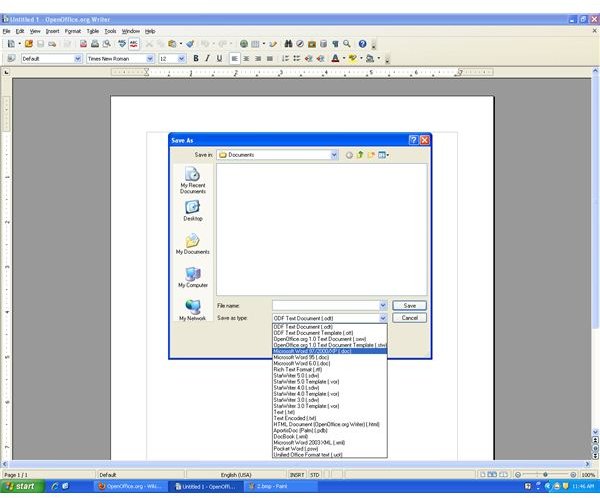Click the status bar zoom slider handle
The height and width of the screenshot is (498, 600).
coord(545,475)
